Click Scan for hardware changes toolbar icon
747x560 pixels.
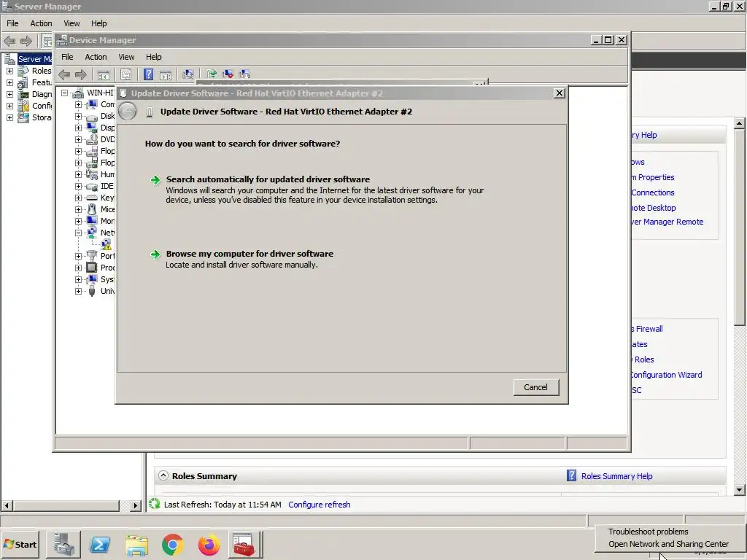[188, 74]
